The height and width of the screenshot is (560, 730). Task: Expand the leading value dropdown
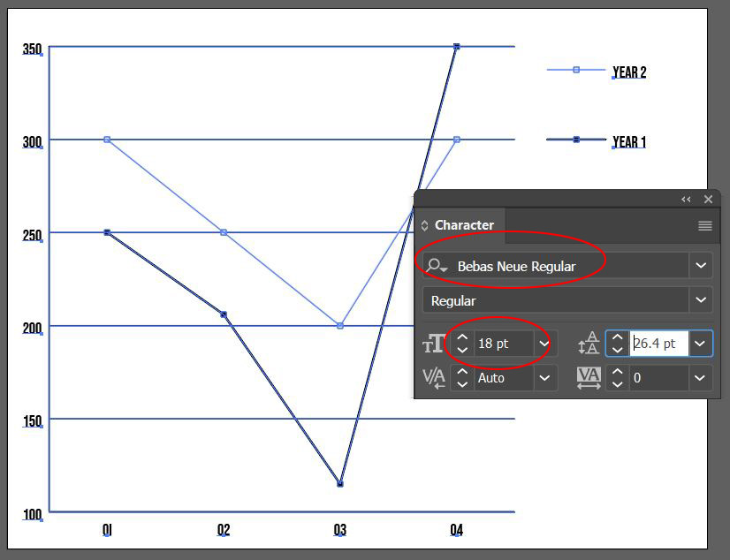point(700,344)
